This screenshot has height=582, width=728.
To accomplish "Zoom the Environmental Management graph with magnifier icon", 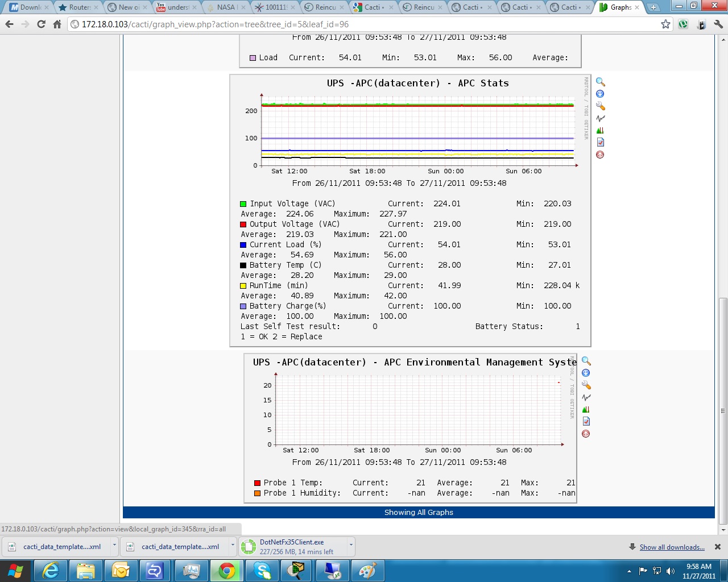I will click(x=586, y=361).
